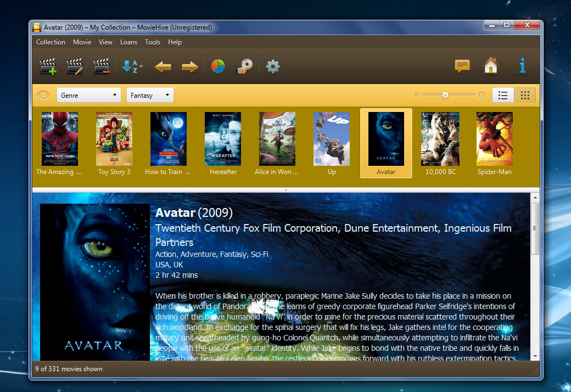This screenshot has width=571, height=392.
Task: Click the MovieHive app icon in title bar
Action: [37, 27]
